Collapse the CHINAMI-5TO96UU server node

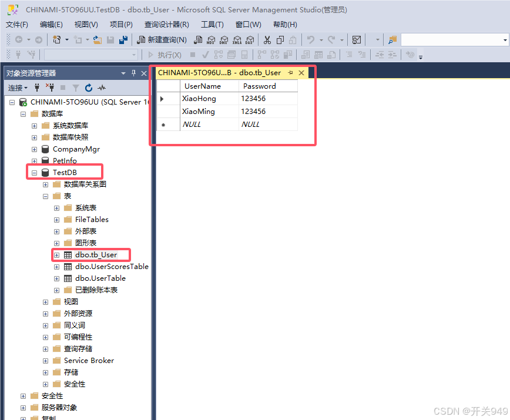12,102
